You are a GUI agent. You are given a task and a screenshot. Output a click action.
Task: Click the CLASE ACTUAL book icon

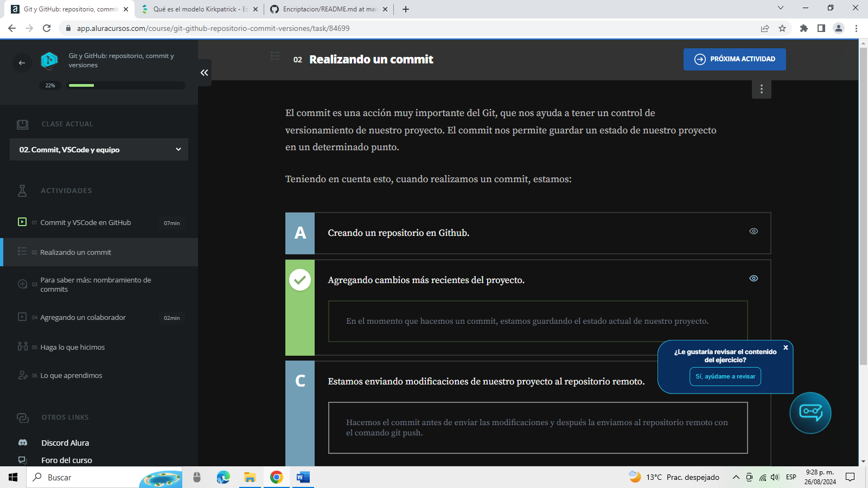pyautogui.click(x=22, y=124)
